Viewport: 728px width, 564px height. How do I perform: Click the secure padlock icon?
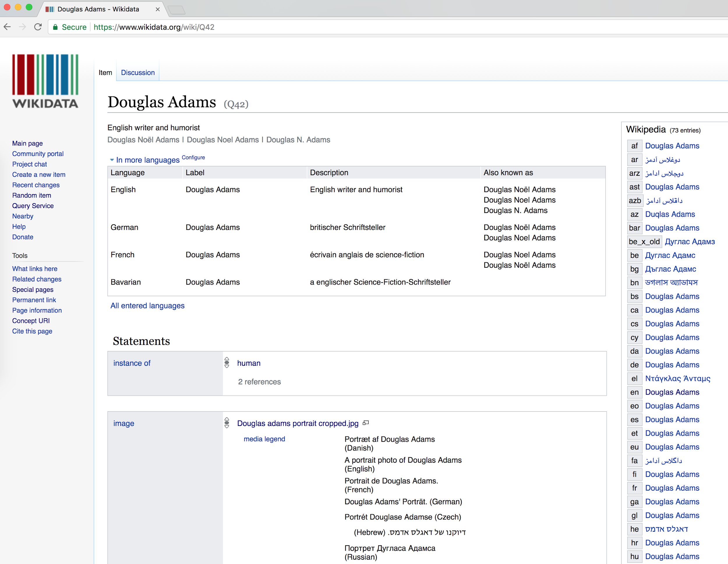click(55, 27)
